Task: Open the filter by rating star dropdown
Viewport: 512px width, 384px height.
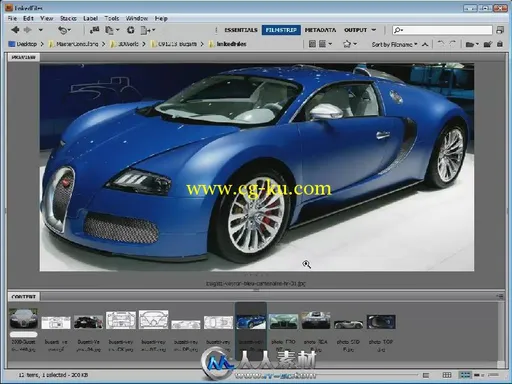Action: click(350, 44)
